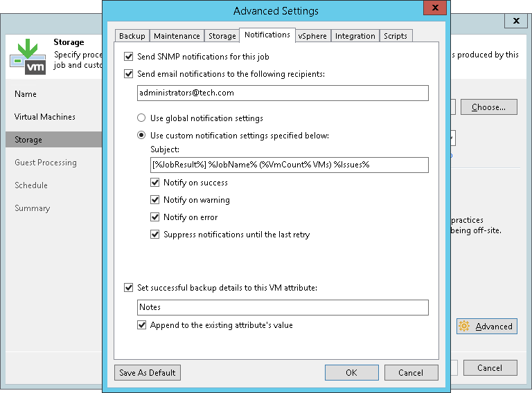Select Virtual Machines wizard step

click(x=45, y=117)
